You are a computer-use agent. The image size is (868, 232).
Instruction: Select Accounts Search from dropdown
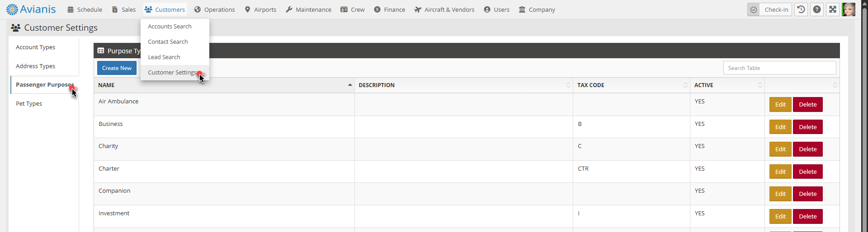[170, 26]
